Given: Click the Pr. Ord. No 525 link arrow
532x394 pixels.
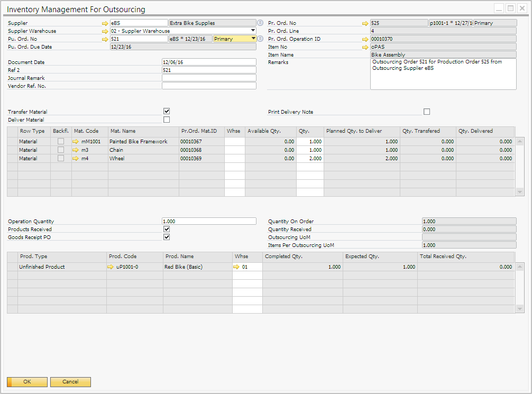Looking at the screenshot, I should (x=365, y=23).
